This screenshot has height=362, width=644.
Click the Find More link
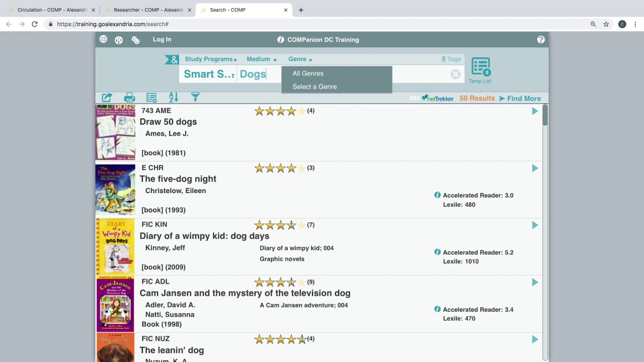pos(520,99)
